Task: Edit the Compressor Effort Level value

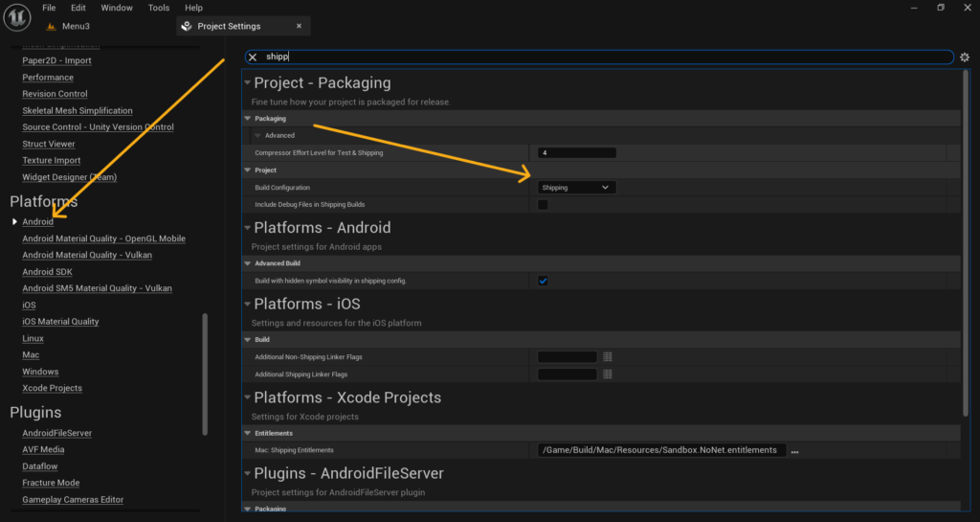Action: pos(576,153)
